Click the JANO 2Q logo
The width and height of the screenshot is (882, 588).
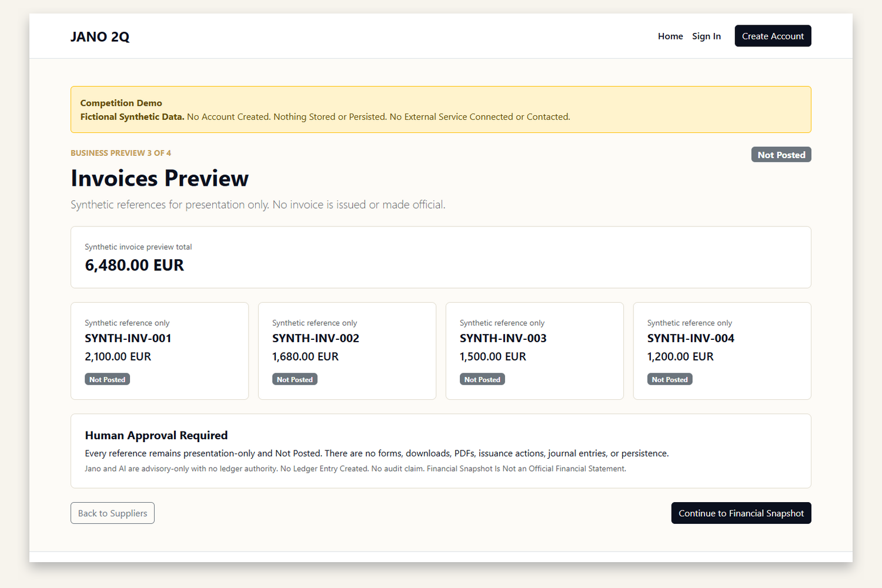click(100, 36)
